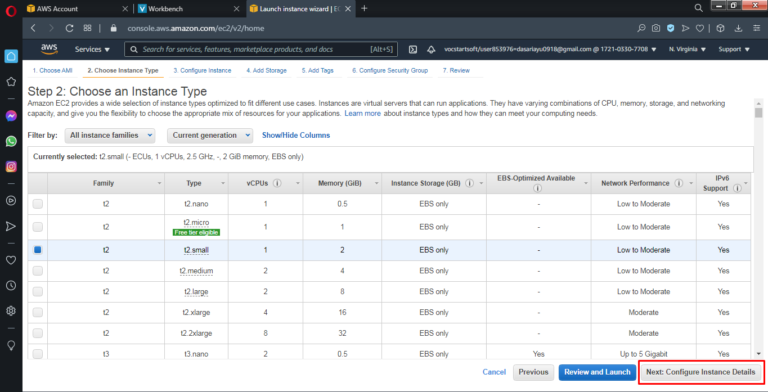Click Next: Configure Instance Details

coord(700,372)
